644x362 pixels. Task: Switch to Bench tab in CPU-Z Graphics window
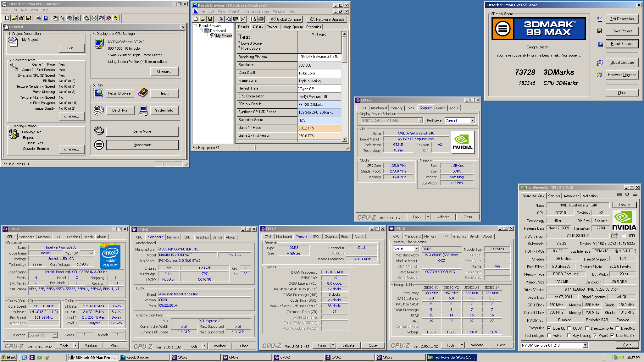pos(441,108)
